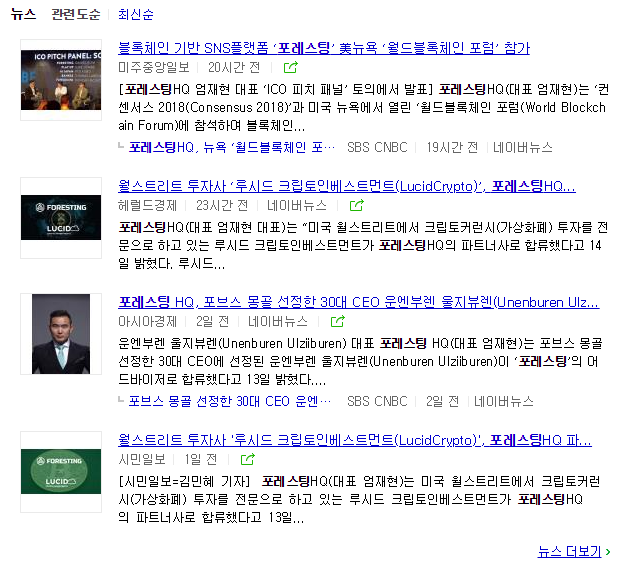Click 네이버뉴스 link beside SBS CNBC 19시간 전
Viewport: 630px width, 577px height.
(x=523, y=147)
